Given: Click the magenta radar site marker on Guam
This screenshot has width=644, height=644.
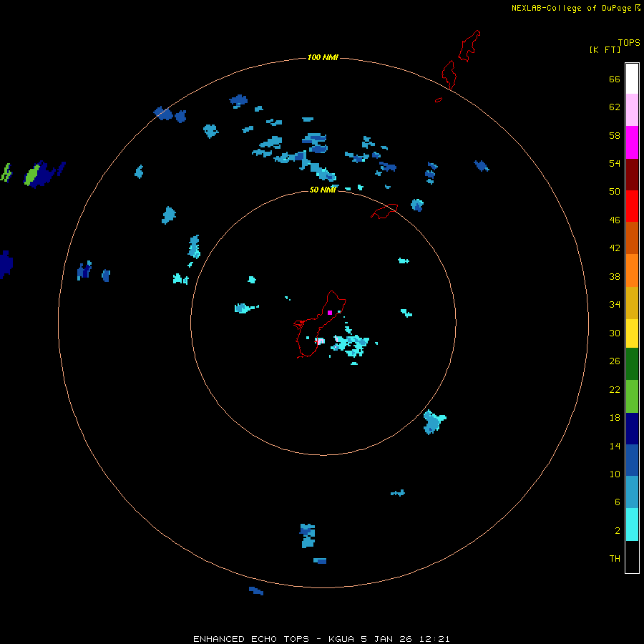Looking at the screenshot, I should click(329, 313).
